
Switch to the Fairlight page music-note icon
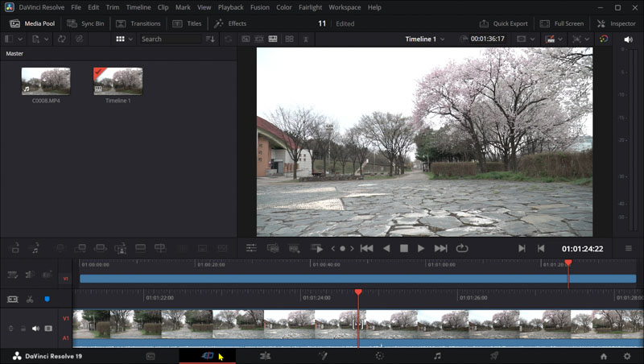click(437, 356)
